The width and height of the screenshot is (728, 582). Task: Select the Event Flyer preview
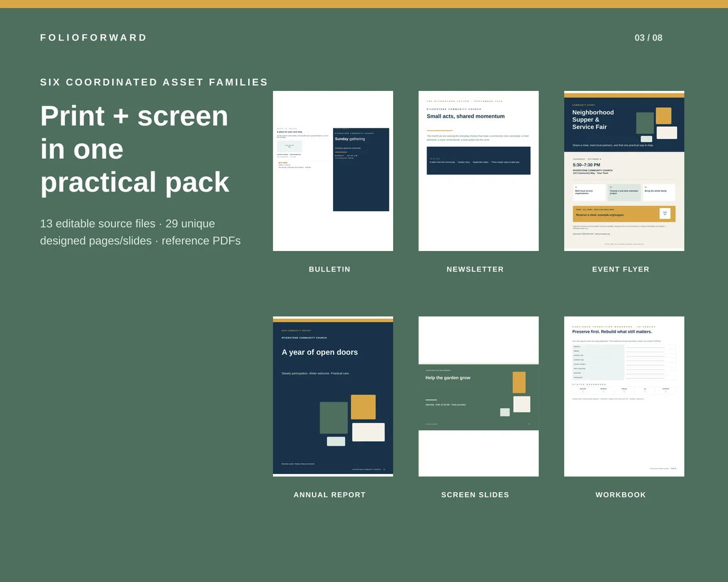tap(624, 171)
